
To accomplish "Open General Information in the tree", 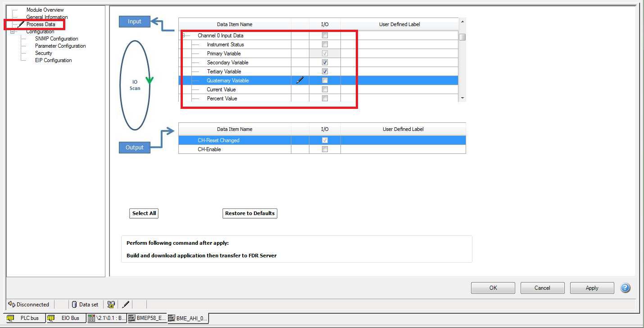I will coord(47,17).
